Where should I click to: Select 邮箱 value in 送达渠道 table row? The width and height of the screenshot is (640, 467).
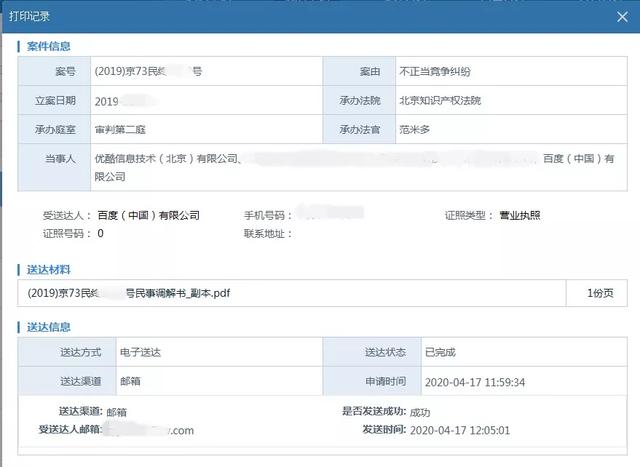130,381
